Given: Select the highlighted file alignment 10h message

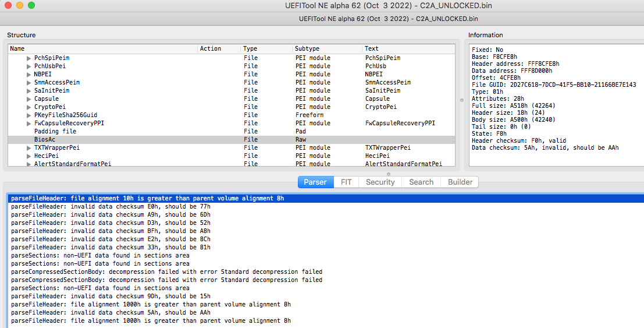Looking at the screenshot, I should tap(325, 198).
